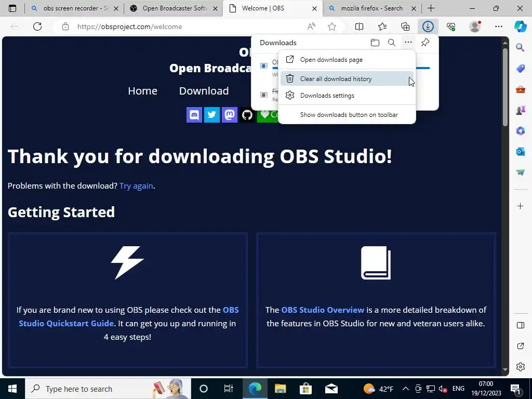Open Browser essentials heart icon

pos(451,26)
